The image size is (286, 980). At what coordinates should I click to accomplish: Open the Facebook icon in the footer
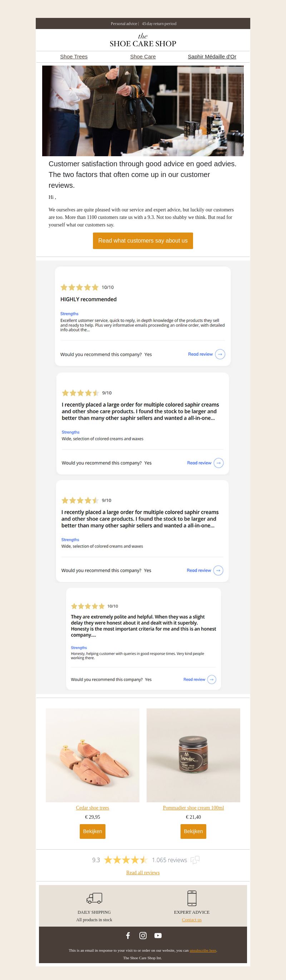[128, 935]
